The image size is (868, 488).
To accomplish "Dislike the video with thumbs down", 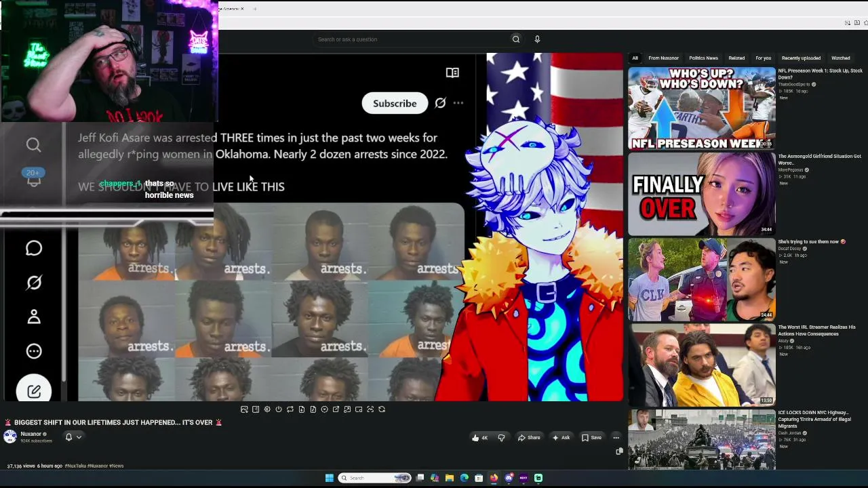I will pyautogui.click(x=501, y=438).
